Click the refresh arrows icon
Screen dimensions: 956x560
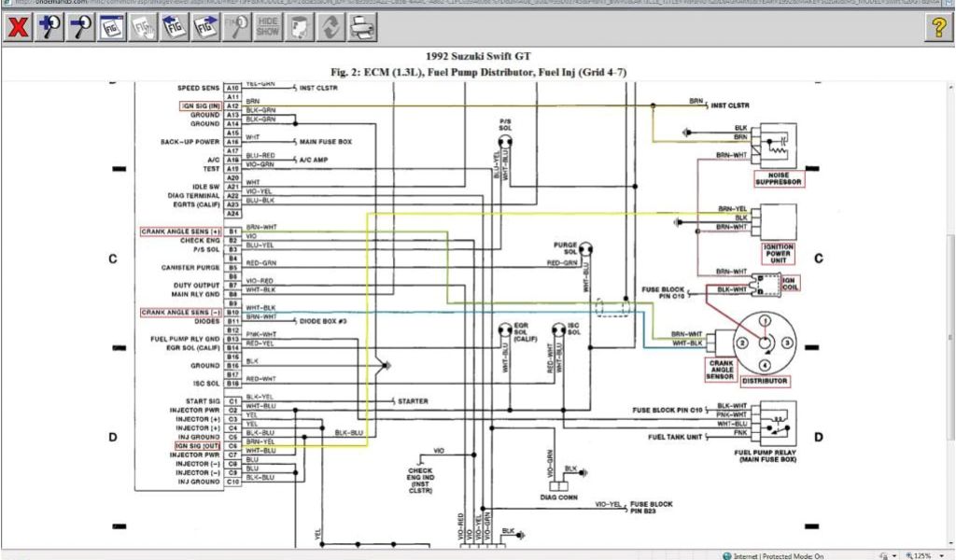coord(330,27)
